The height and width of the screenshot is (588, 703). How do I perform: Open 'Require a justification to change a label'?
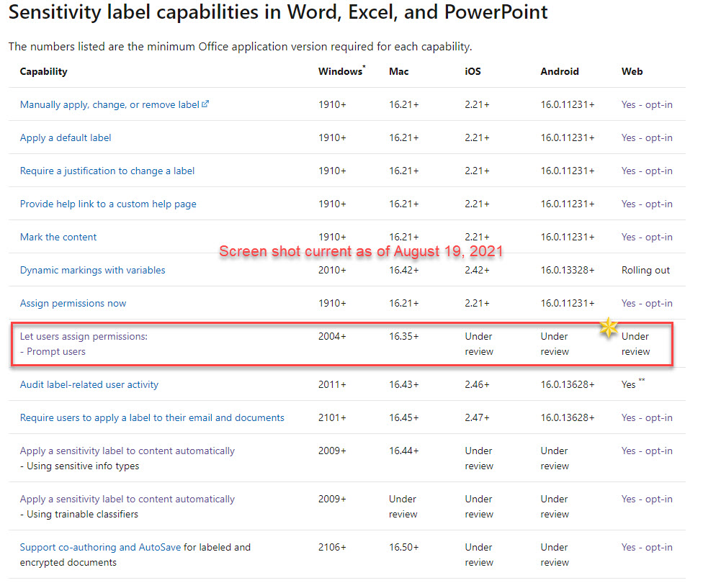click(107, 171)
